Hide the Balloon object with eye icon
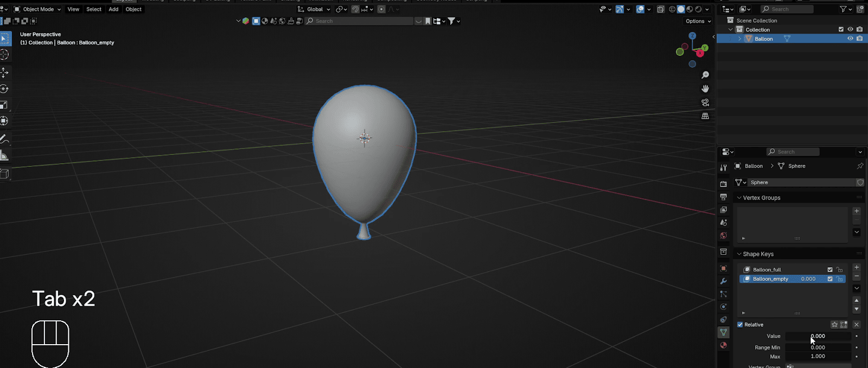This screenshot has width=868, height=368. (850, 38)
